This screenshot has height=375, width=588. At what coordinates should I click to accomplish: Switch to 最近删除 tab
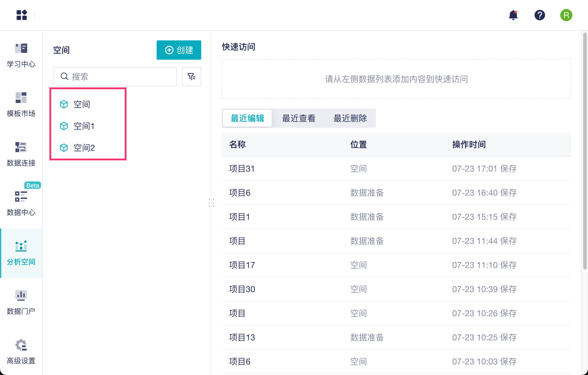(x=350, y=118)
